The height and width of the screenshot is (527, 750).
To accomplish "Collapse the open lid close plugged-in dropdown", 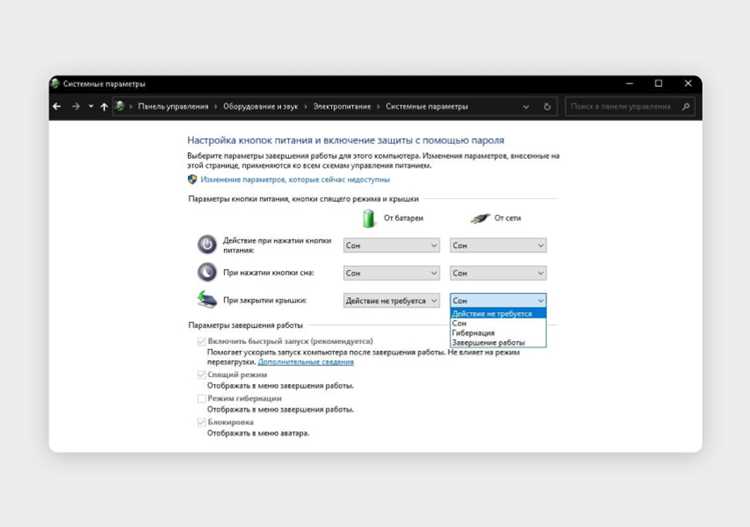I will (498, 301).
